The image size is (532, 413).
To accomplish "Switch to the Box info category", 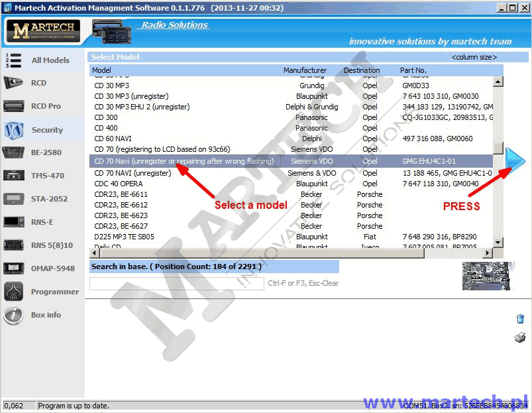I will coord(46,315).
